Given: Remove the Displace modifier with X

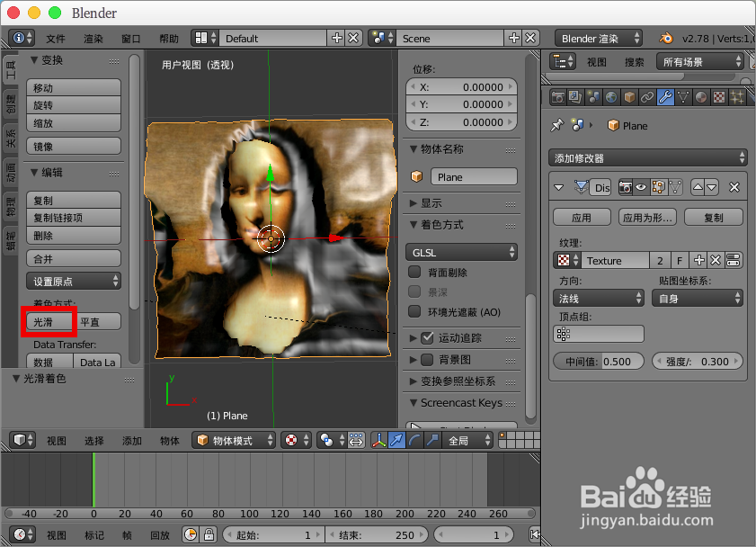Looking at the screenshot, I should (x=734, y=187).
